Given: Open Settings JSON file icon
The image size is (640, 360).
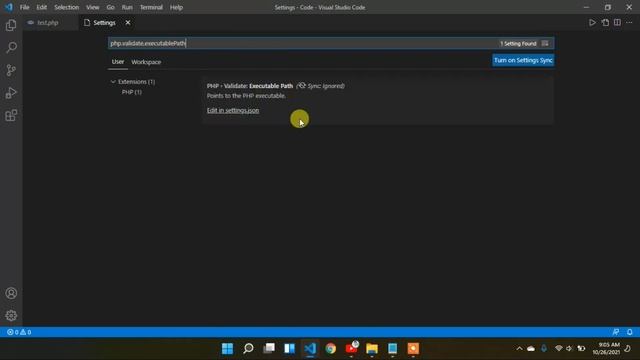Looking at the screenshot, I should [605, 23].
